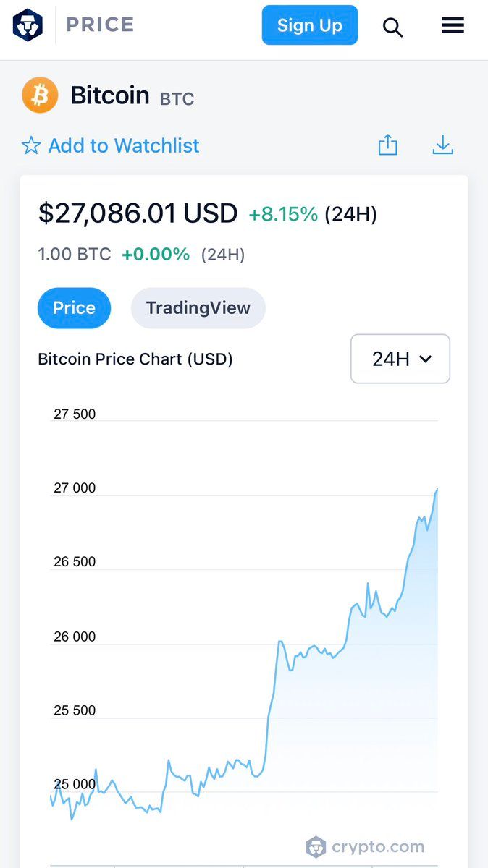Tap the $27,086.01 USD price value
488x868 pixels.
click(138, 213)
